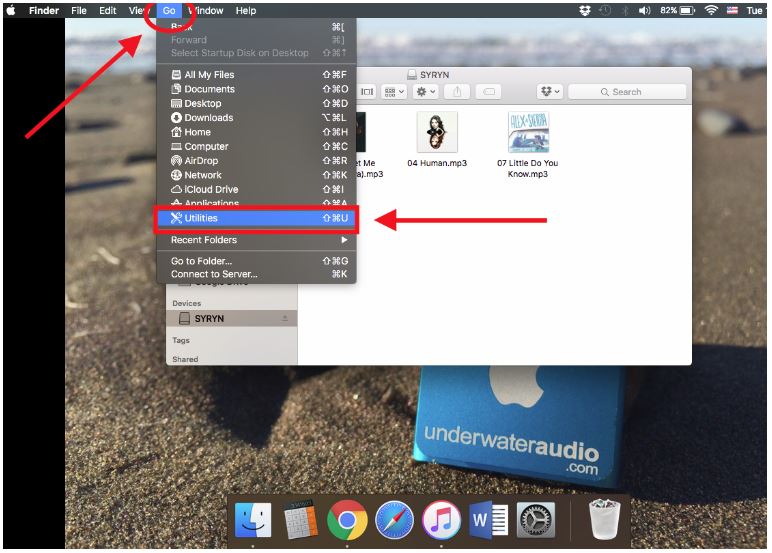Select Utilities in Go menu
The width and height of the screenshot is (772, 553).
(256, 218)
